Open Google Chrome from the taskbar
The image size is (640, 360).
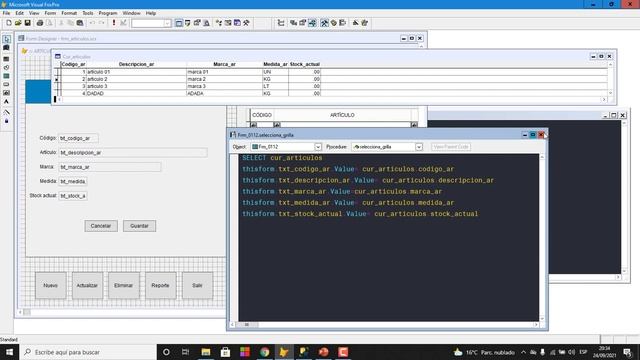pyautogui.click(x=264, y=352)
